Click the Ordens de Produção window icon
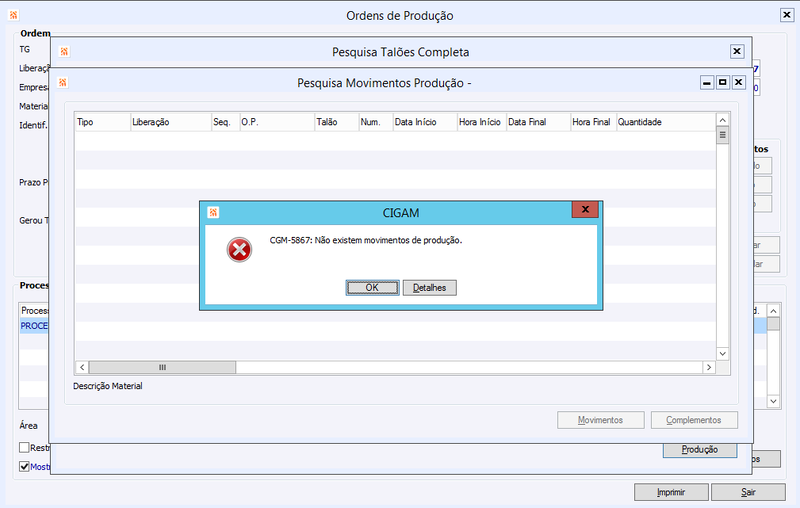The height and width of the screenshot is (508, 800). point(14,15)
